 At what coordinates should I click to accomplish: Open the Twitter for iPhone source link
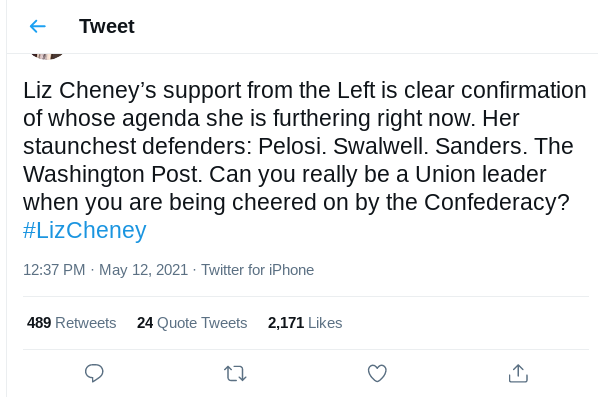point(257,270)
